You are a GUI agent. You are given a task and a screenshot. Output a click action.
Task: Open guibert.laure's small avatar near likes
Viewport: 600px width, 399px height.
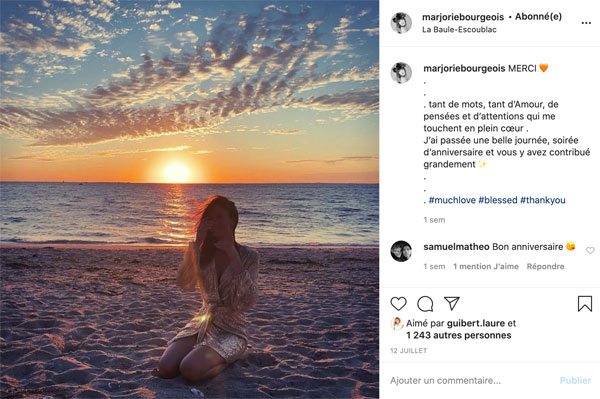(397, 324)
